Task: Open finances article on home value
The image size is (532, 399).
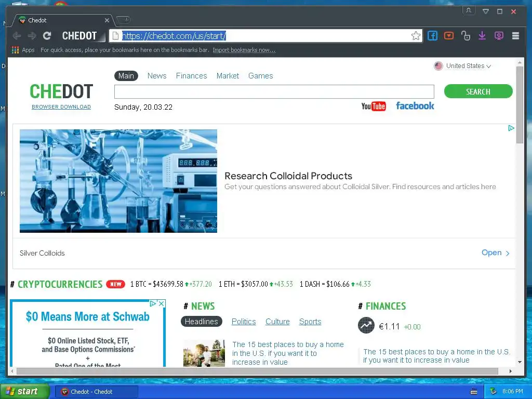Action: coord(436,356)
